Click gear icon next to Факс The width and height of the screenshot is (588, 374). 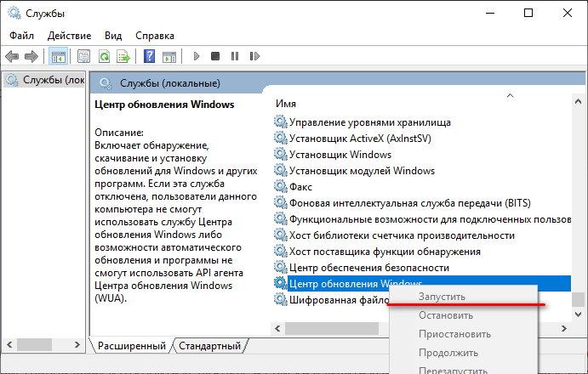point(280,186)
